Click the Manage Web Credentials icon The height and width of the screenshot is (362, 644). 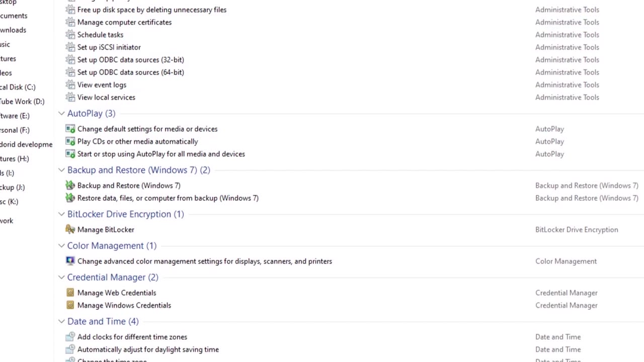(70, 293)
